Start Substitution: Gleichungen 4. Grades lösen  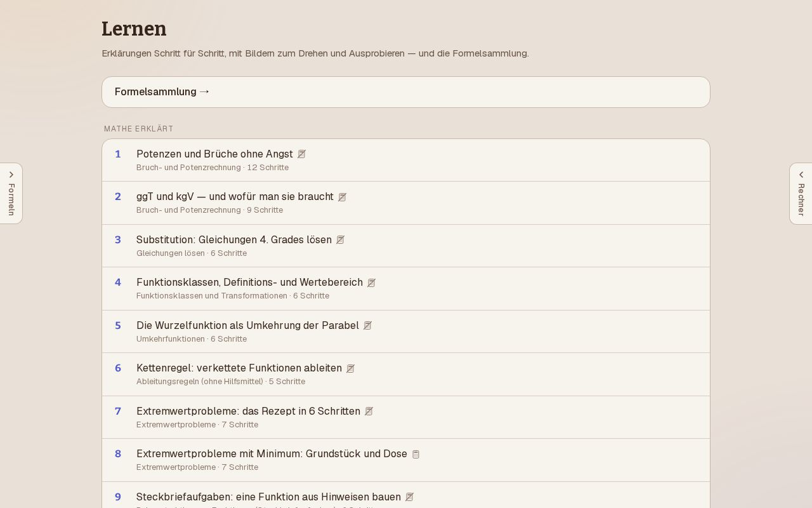406,246
